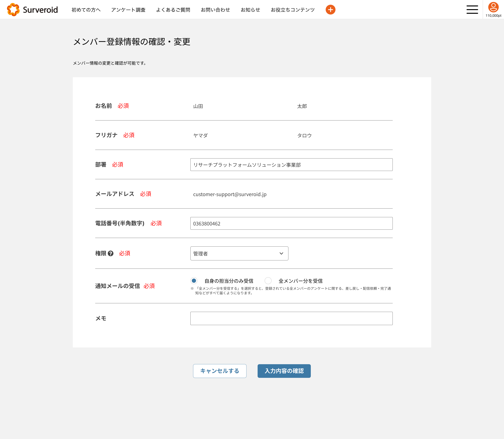Open お問い合わせ in the navigation

pyautogui.click(x=215, y=10)
